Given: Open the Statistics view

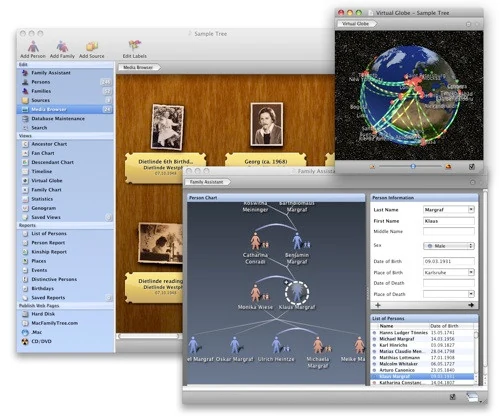Looking at the screenshot, I should tap(65, 199).
